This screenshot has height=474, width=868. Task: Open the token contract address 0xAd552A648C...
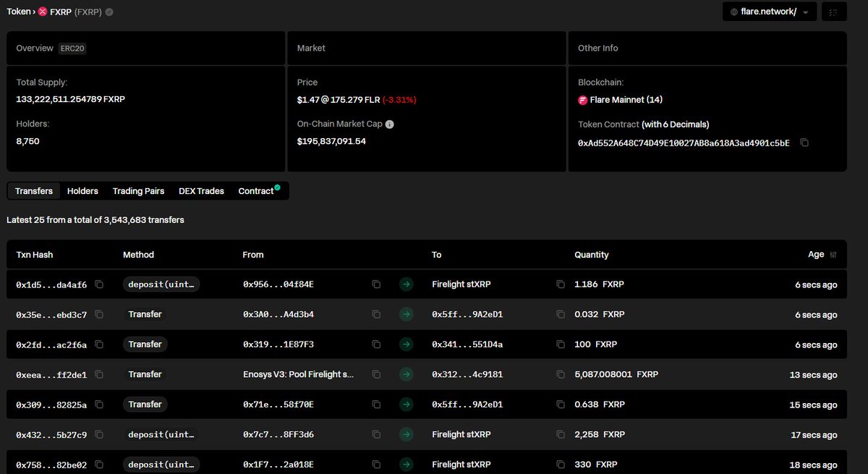click(x=684, y=143)
